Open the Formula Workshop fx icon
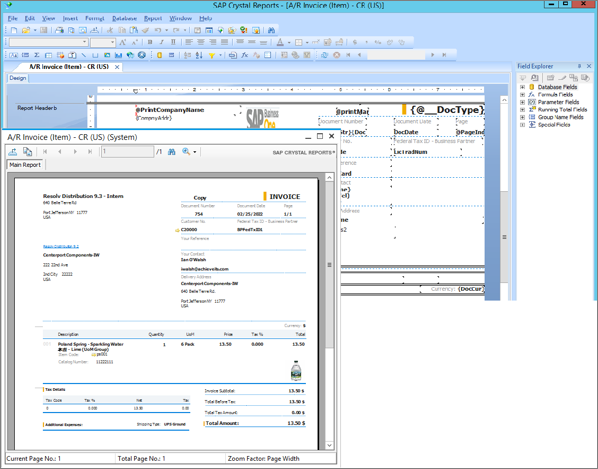The image size is (598, 469). click(x=244, y=55)
